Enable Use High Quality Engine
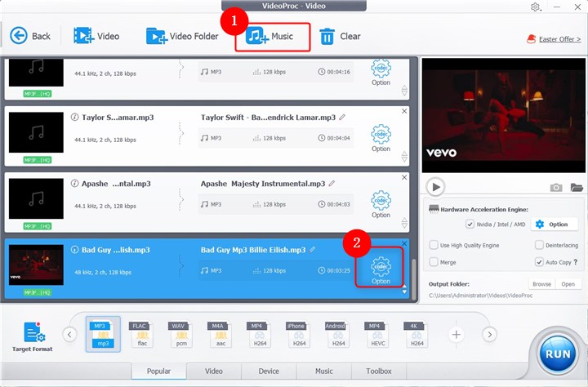588x387 pixels. [434, 245]
